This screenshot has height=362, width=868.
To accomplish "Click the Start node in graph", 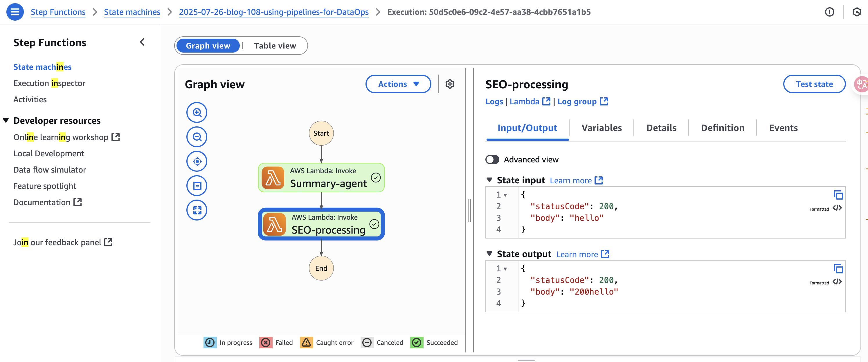I will (321, 133).
